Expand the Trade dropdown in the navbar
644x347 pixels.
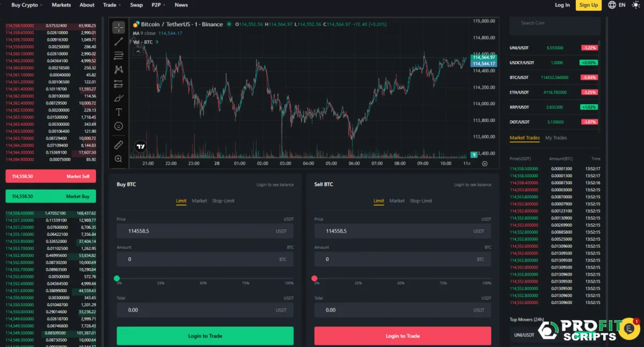coord(111,5)
